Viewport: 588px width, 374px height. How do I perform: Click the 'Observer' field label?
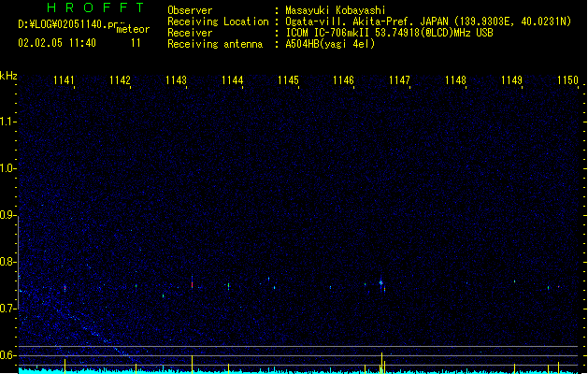tap(190, 10)
